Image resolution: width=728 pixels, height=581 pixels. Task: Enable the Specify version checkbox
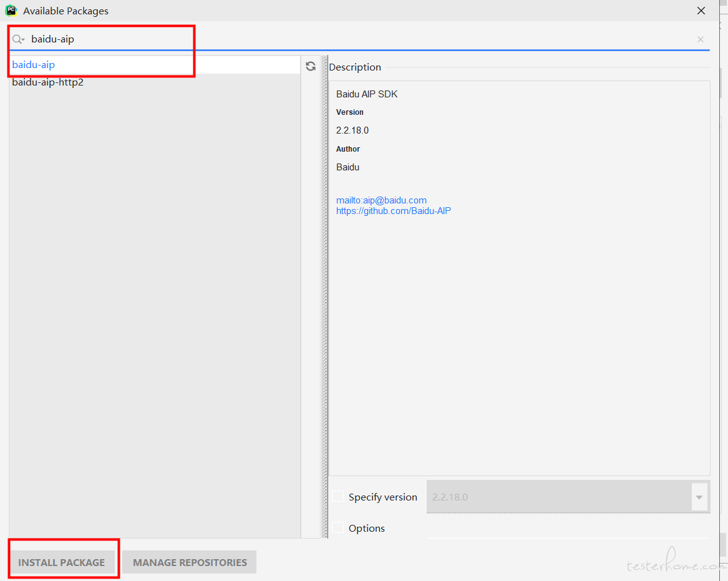338,497
